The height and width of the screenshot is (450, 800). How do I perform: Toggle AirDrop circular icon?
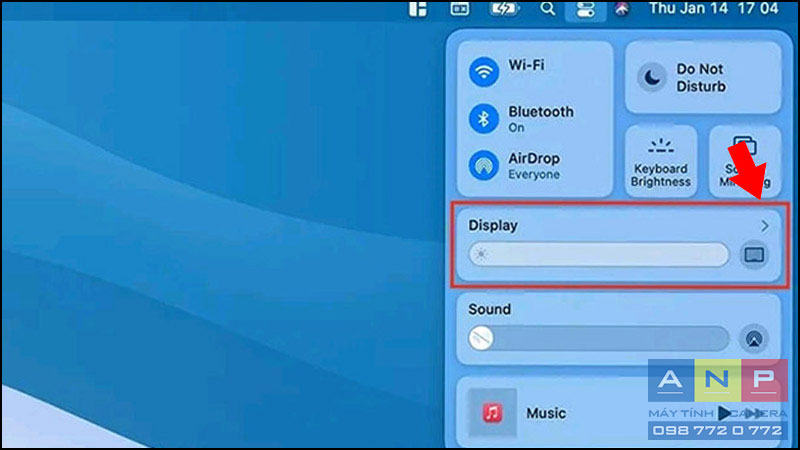pyautogui.click(x=483, y=165)
